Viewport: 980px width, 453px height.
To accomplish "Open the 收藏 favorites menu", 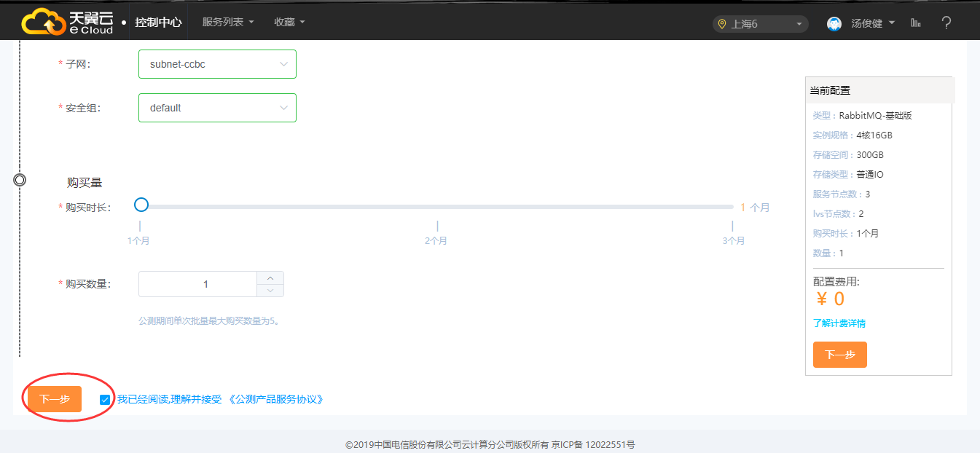I will [289, 22].
